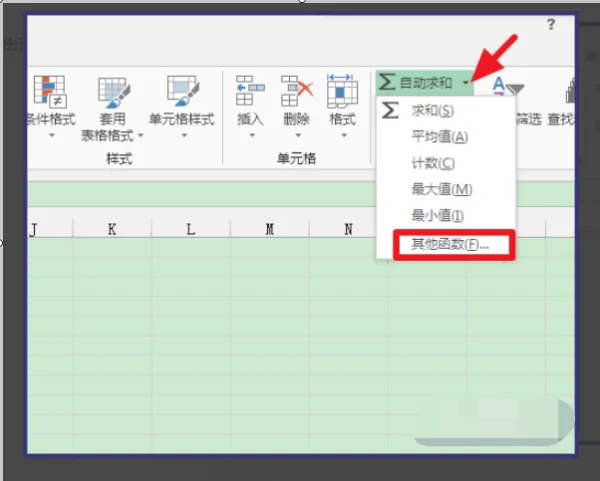Click the Format (格式) cells icon
Screen dimensions: 600x481
(x=342, y=91)
